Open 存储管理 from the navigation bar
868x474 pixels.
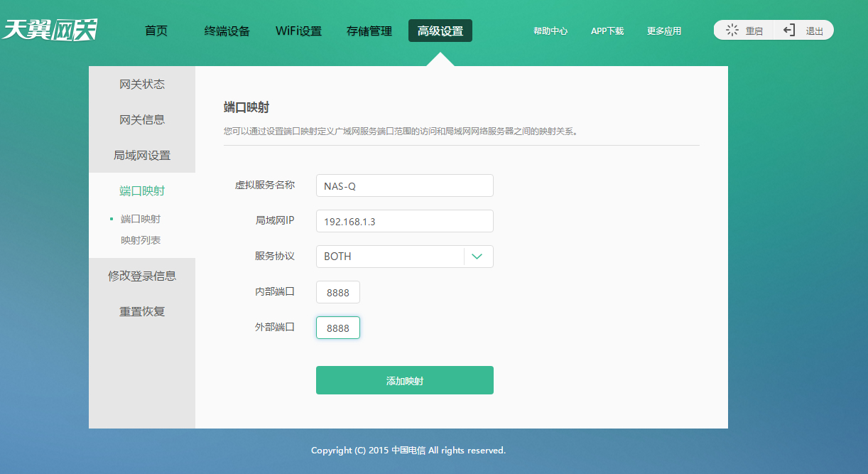coord(369,31)
